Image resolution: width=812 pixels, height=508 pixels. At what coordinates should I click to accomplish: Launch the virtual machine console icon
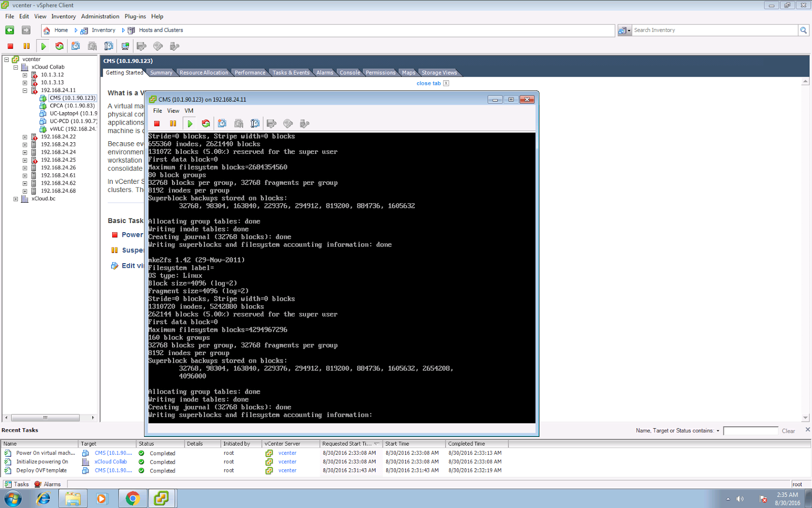124,46
